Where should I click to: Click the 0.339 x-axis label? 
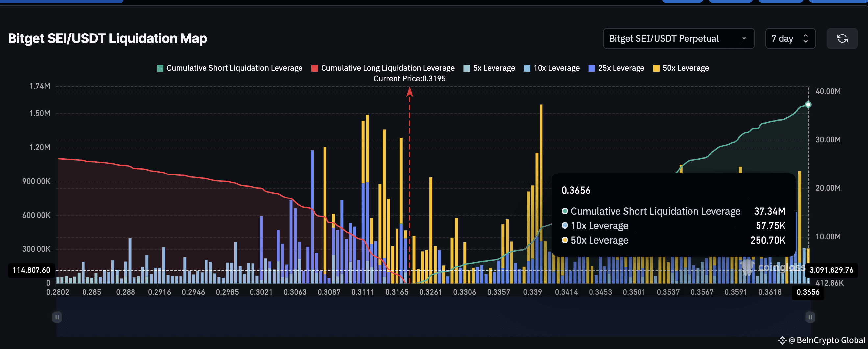coord(532,292)
